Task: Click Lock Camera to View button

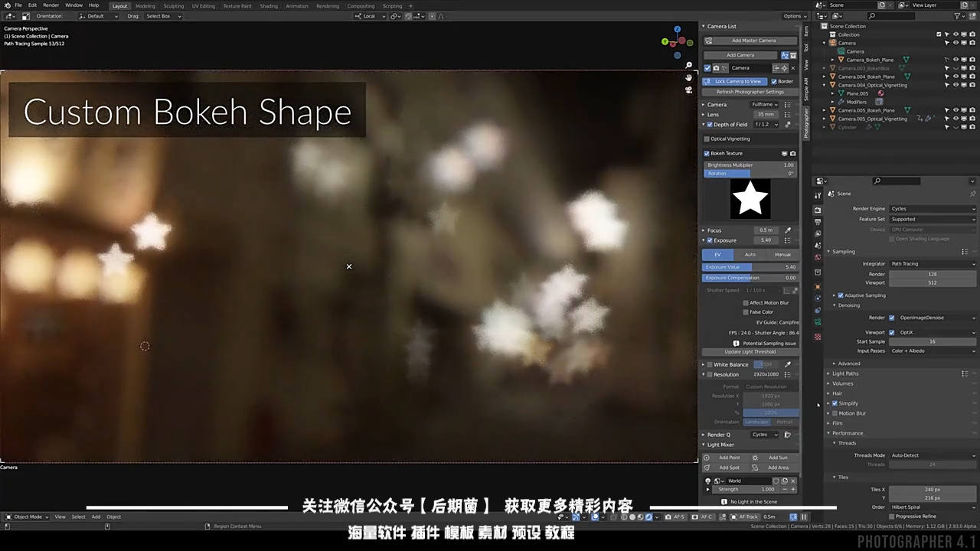Action: point(735,81)
